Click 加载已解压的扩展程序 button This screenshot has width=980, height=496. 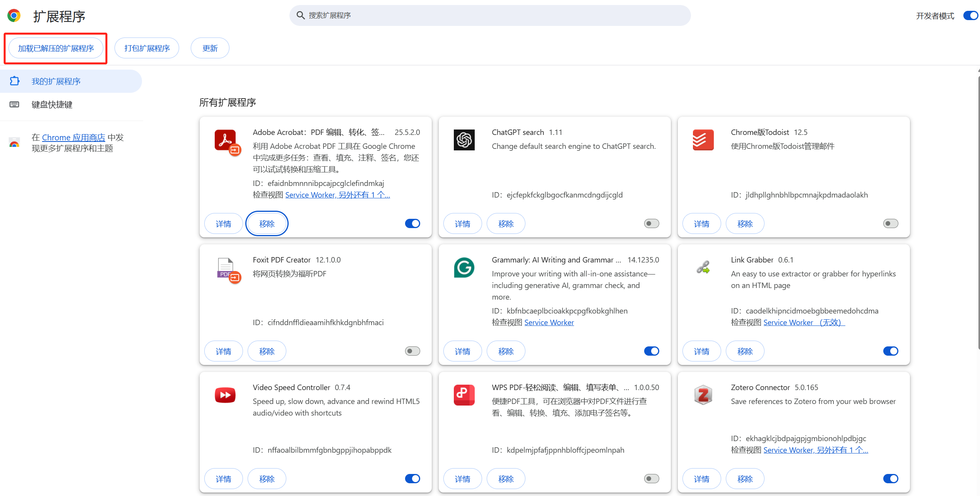[56, 48]
